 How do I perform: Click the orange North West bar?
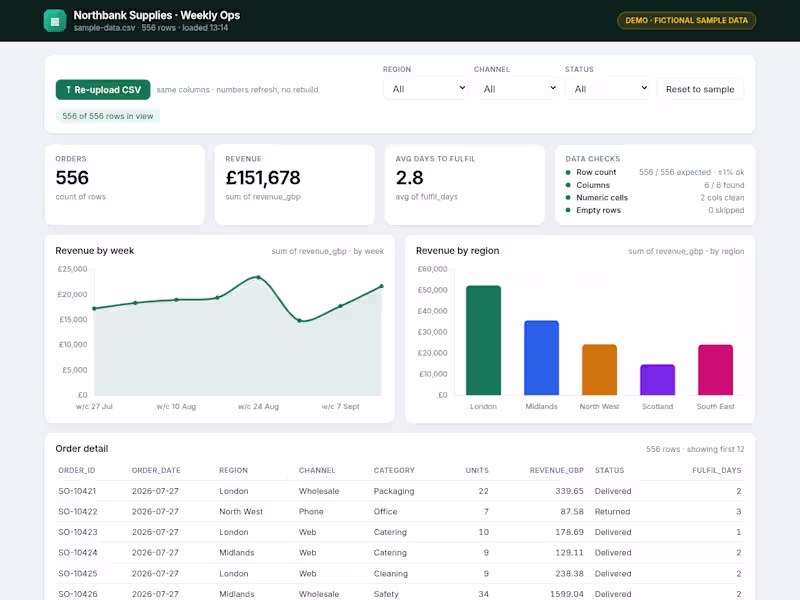[x=599, y=370]
